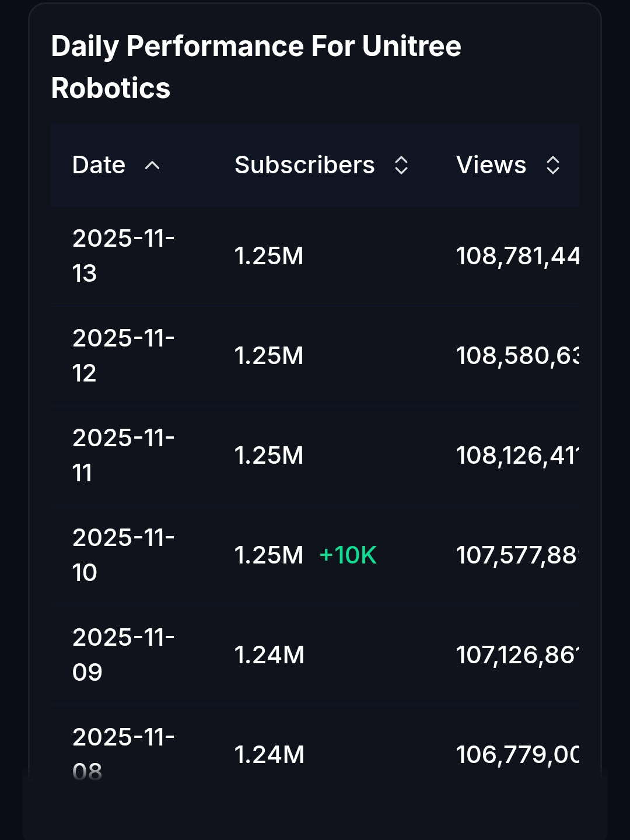Image resolution: width=630 pixels, height=840 pixels.
Task: Click the up-down sort icon in Views header
Action: coord(552,166)
